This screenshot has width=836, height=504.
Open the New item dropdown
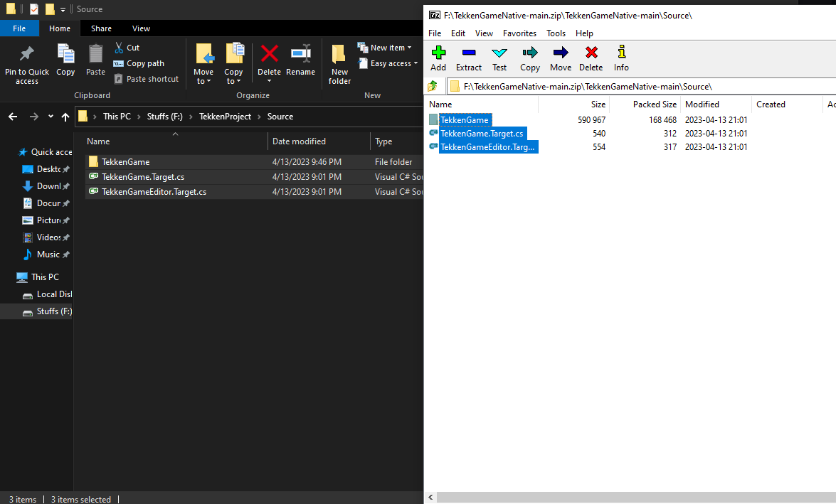(x=385, y=48)
